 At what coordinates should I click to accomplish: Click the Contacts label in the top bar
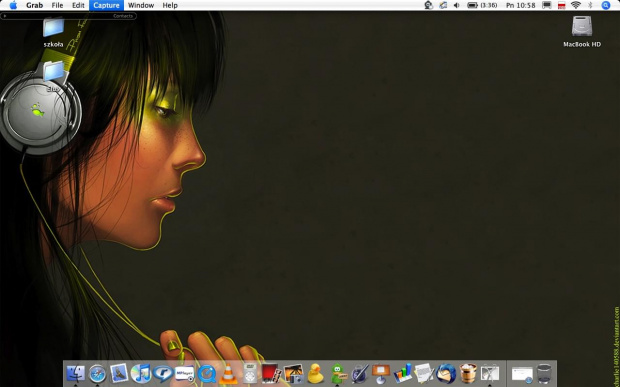pos(123,16)
